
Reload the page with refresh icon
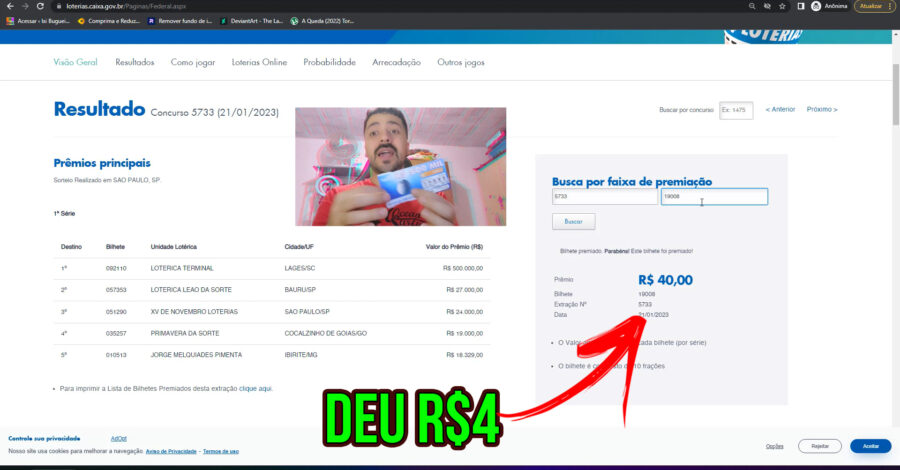[x=40, y=6]
